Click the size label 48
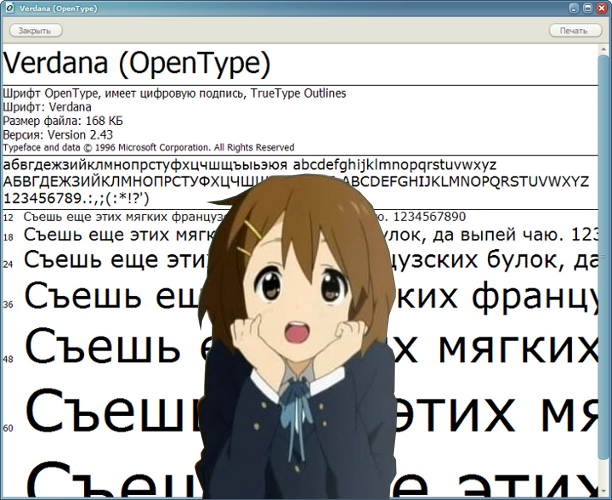 pyautogui.click(x=8, y=359)
